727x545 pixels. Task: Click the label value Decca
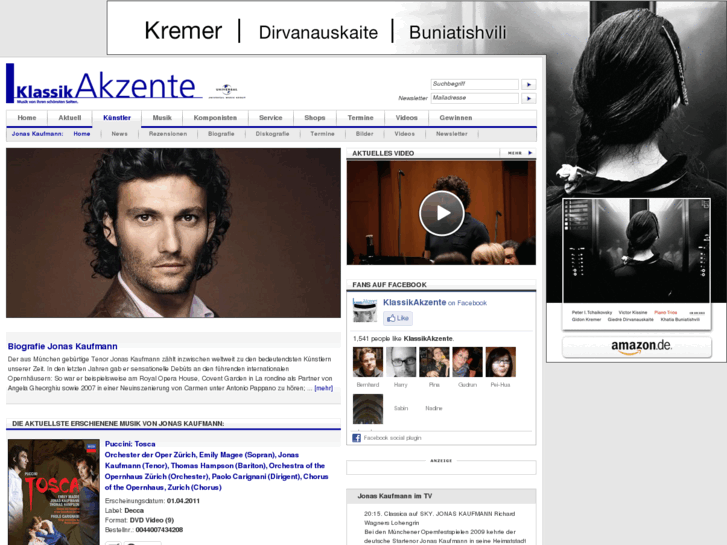click(134, 511)
